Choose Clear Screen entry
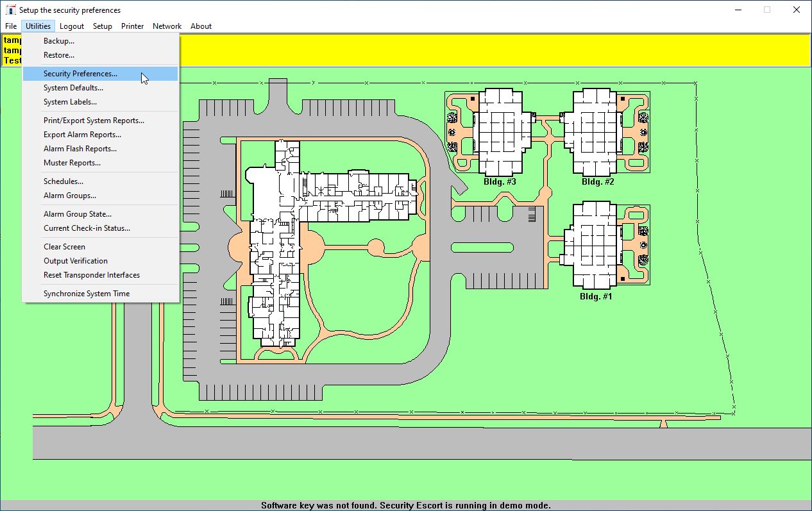The height and width of the screenshot is (511, 812). click(101, 247)
